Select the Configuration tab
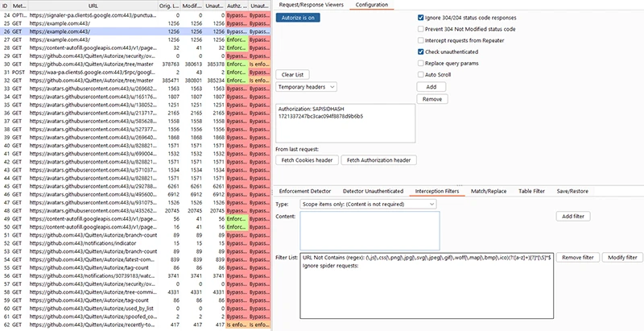The image size is (644, 331). tap(371, 5)
